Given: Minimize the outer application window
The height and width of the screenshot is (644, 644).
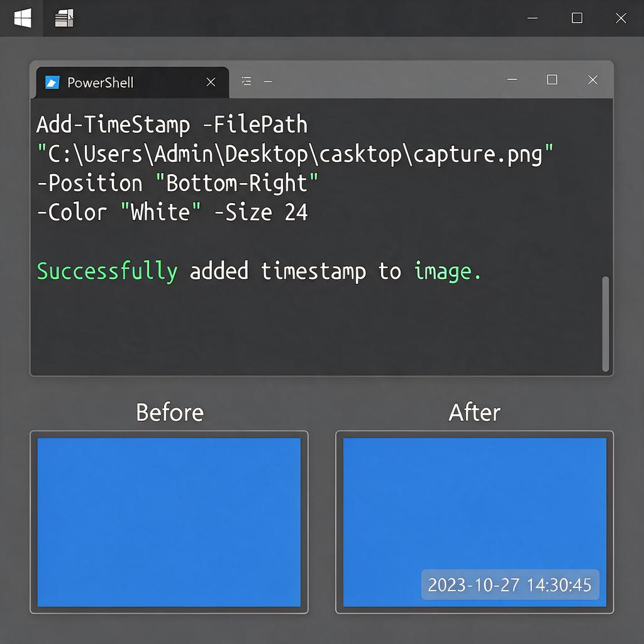Looking at the screenshot, I should [533, 18].
